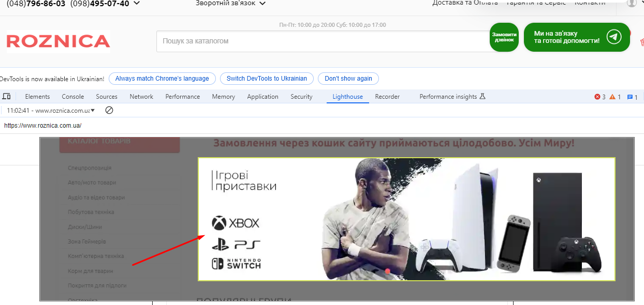
Task: Click Switch DevTools to Ukrainian button
Action: (x=267, y=79)
